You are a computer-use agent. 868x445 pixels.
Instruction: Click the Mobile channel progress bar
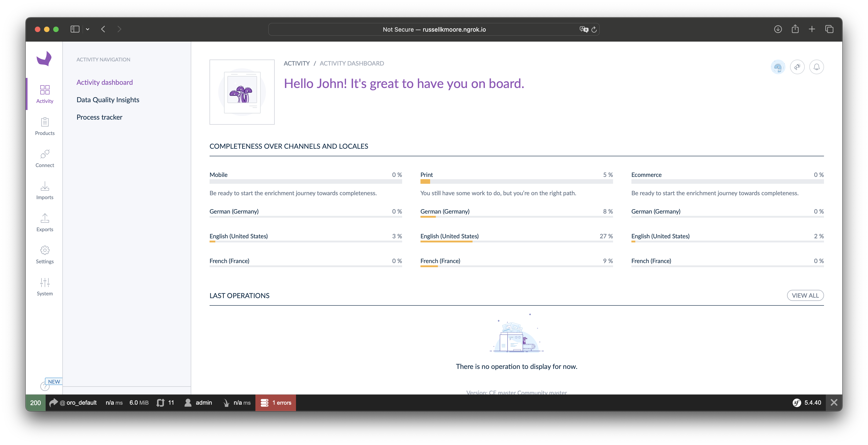[306, 182]
